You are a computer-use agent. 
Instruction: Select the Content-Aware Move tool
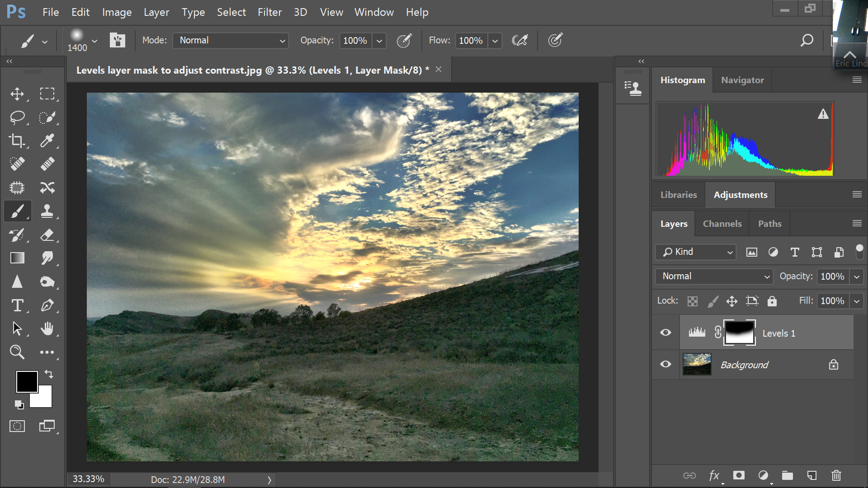(x=47, y=188)
